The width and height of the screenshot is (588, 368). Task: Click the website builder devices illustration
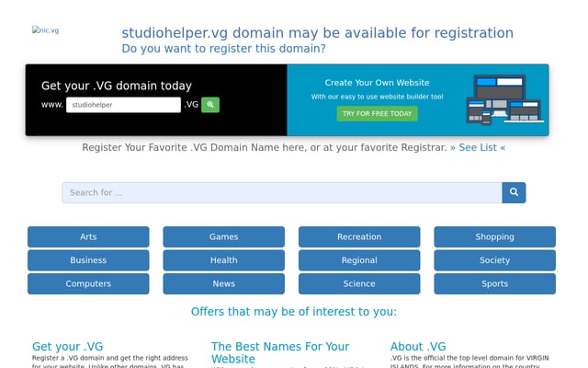[x=504, y=99]
